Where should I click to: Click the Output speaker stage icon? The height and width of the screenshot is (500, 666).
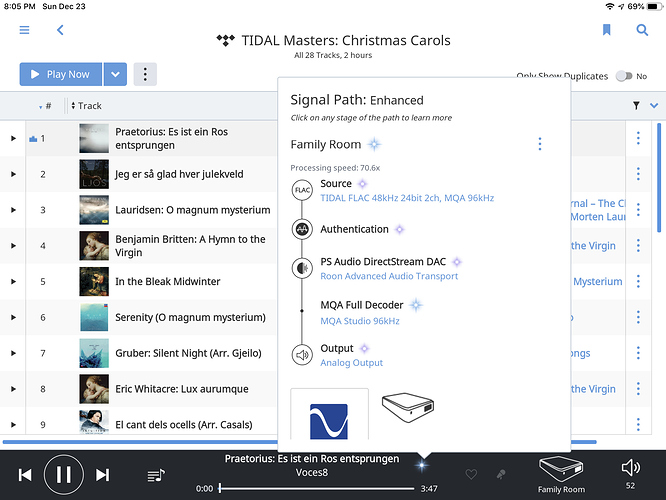302,355
